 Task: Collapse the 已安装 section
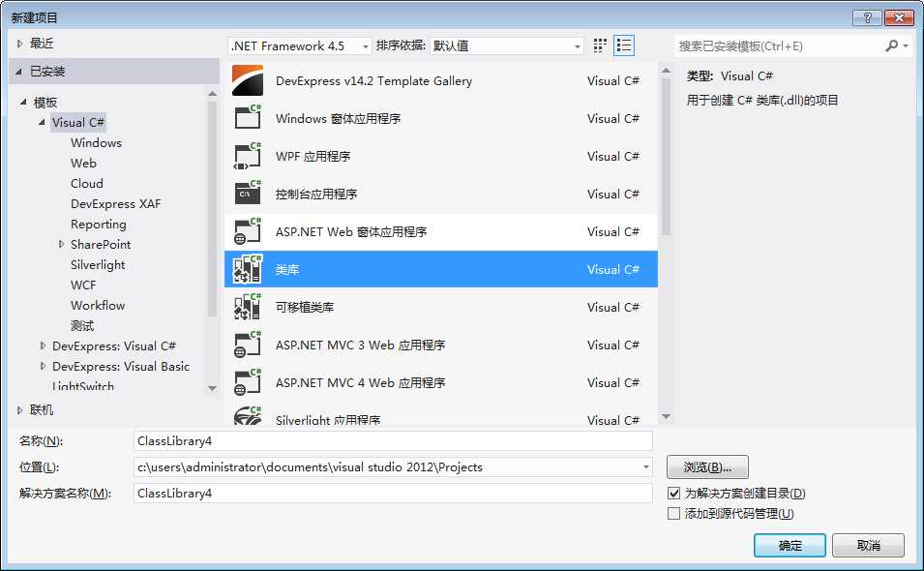point(18,72)
